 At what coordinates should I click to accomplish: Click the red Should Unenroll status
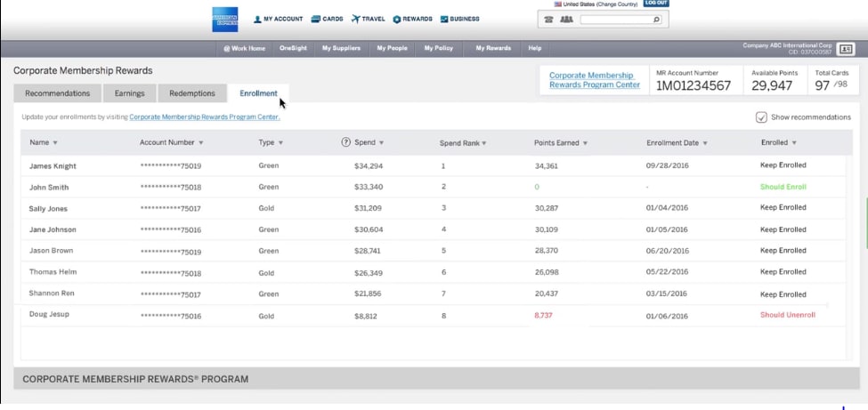click(x=788, y=315)
